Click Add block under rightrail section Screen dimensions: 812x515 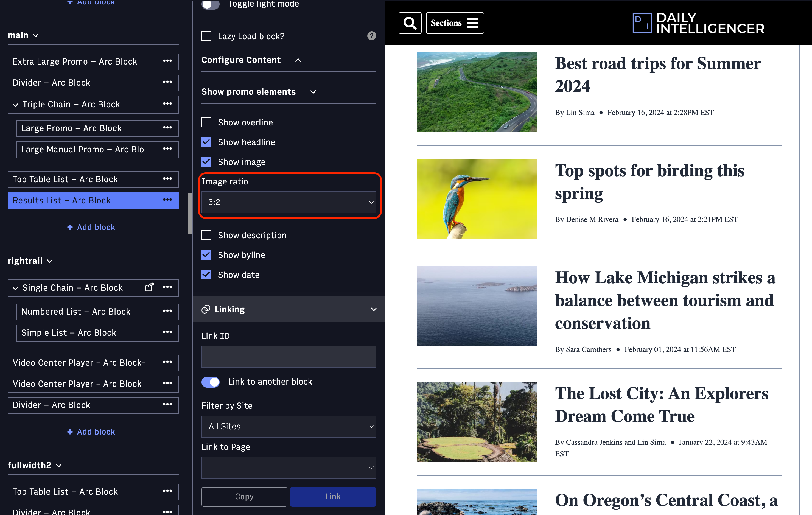coord(91,432)
